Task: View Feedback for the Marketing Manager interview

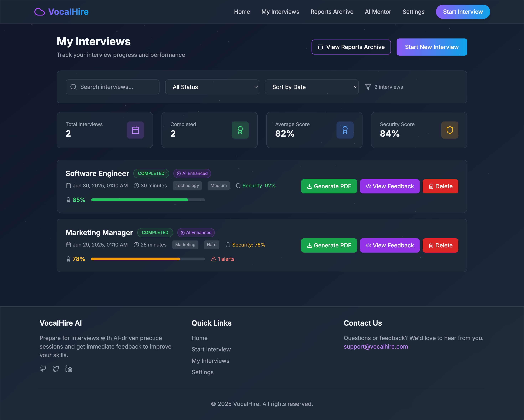Action: [390, 245]
